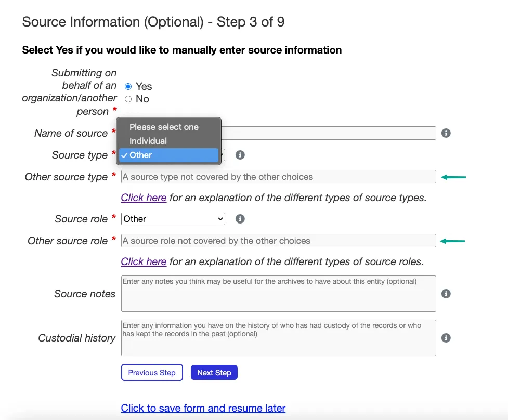Image resolution: width=508 pixels, height=420 pixels.
Task: Choose 'Please select one' in dropdown list
Action: 168,127
